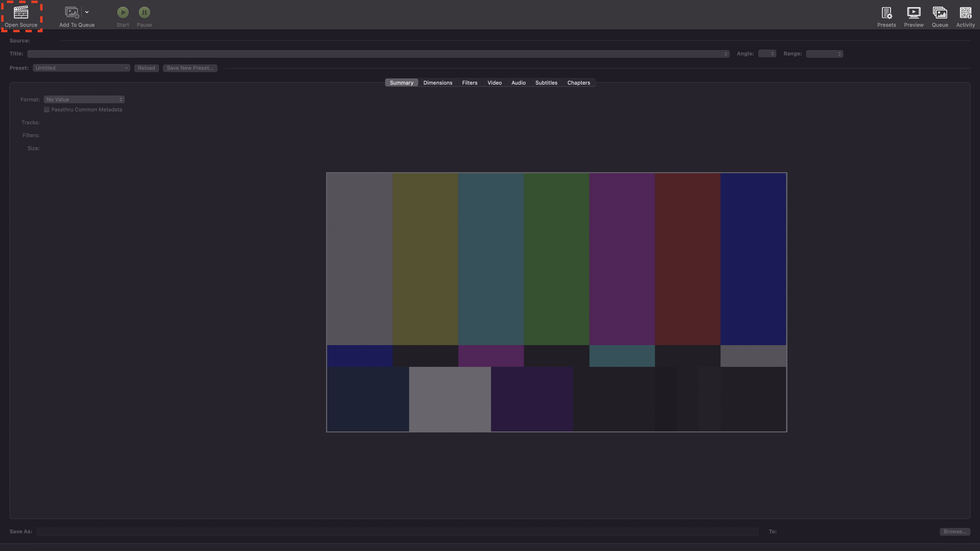Open the Preview window icon

[x=913, y=13]
